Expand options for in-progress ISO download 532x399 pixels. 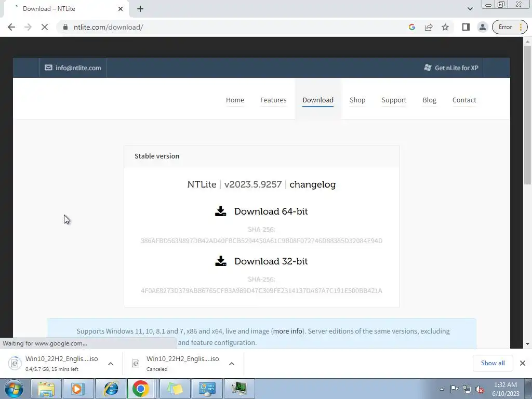(x=111, y=364)
